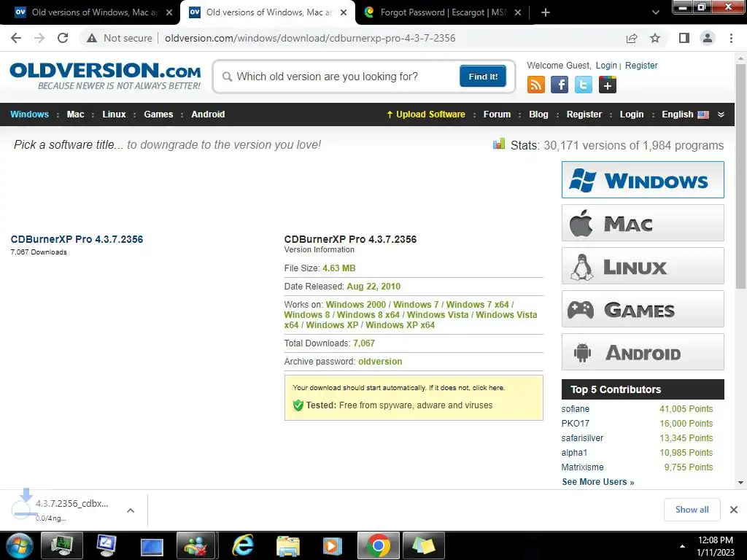
Task: Open contributor sofiane profile
Action: click(575, 409)
